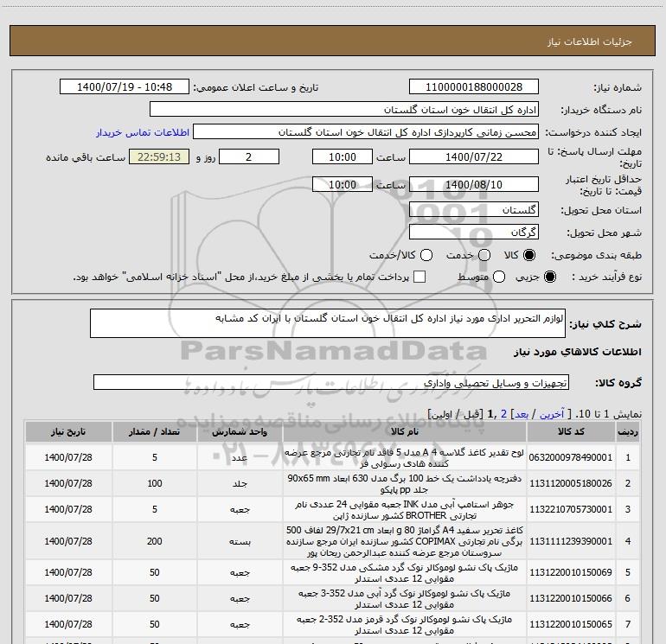
Task: Open page 2 of the items list
Action: [503, 414]
